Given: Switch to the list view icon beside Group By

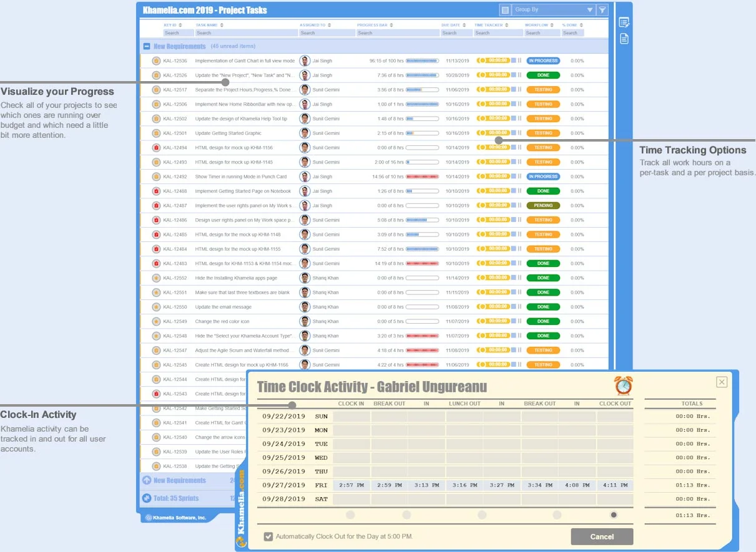Looking at the screenshot, I should [x=505, y=9].
